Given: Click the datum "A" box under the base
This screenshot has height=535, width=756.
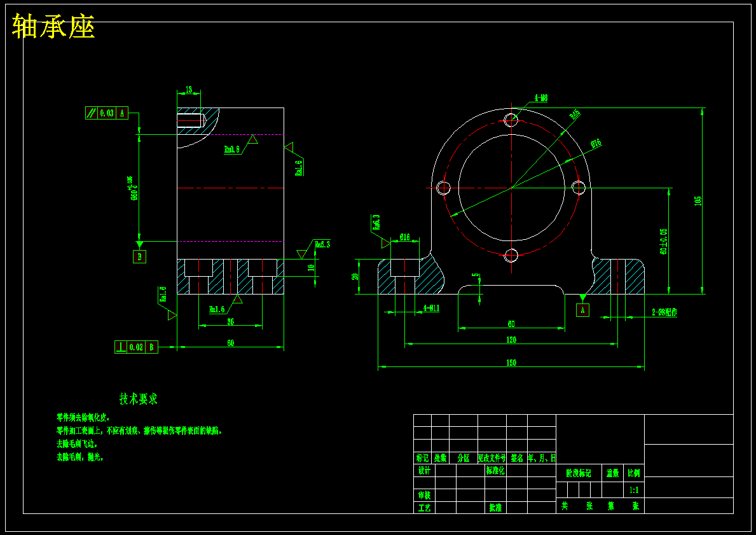Looking at the screenshot, I should (x=582, y=310).
